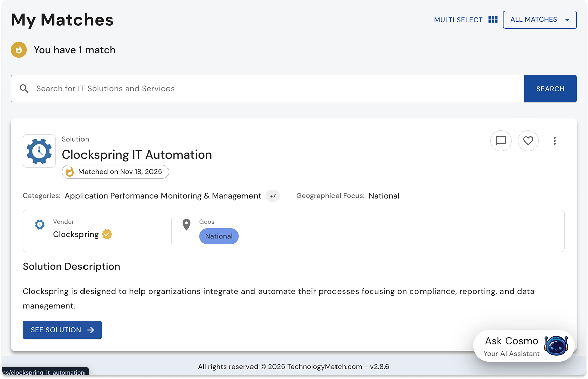This screenshot has width=588, height=379.
Task: Click the Geos location pin icon
Action: click(187, 224)
